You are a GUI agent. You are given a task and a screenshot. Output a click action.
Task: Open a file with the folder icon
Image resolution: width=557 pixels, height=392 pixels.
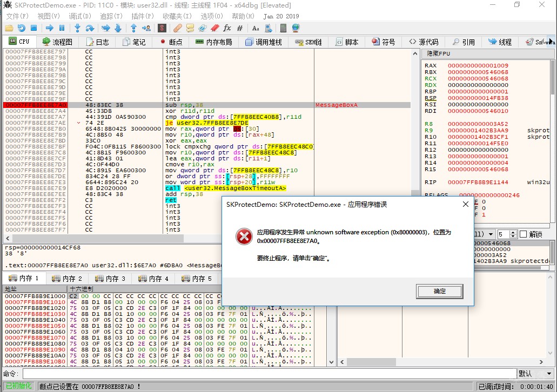[9, 28]
